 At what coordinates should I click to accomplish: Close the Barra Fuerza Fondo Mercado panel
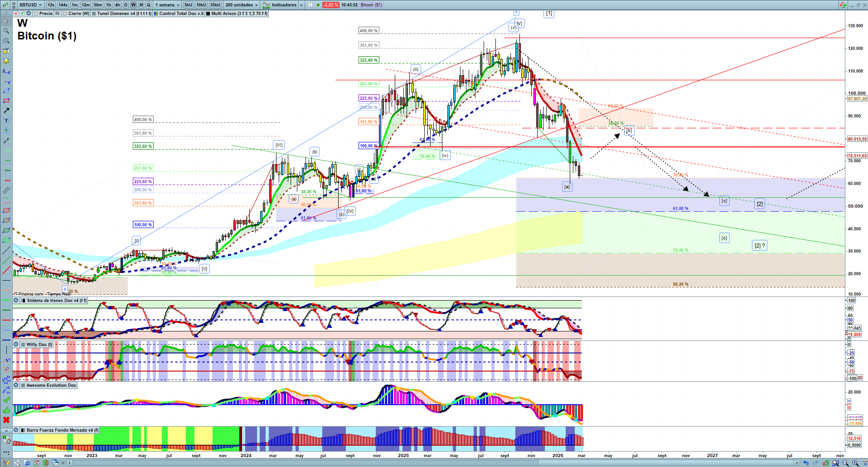[x=16, y=430]
